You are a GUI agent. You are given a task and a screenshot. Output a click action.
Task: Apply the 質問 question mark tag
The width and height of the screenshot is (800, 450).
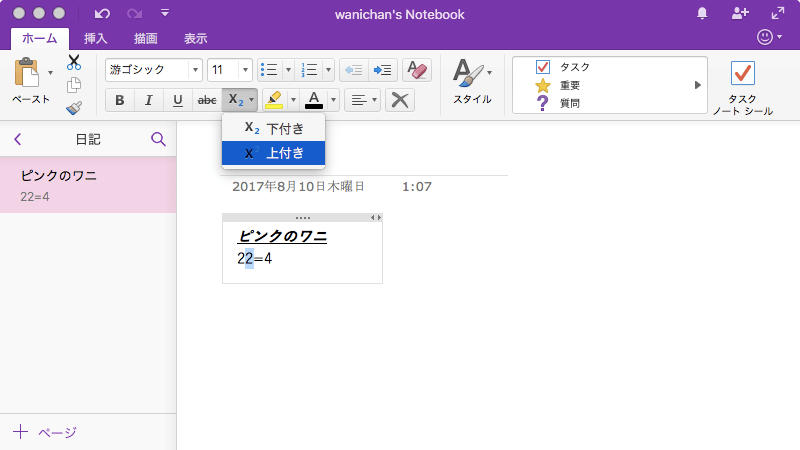tap(558, 103)
